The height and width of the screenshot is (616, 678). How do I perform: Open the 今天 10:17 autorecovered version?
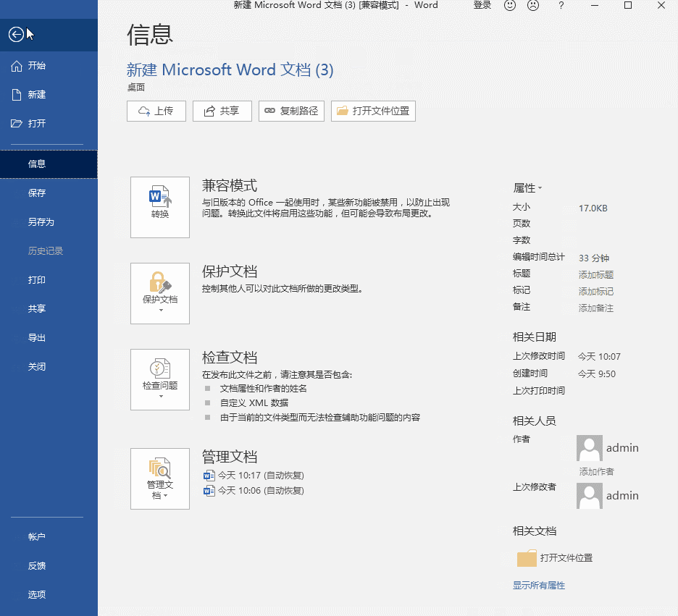coord(254,476)
